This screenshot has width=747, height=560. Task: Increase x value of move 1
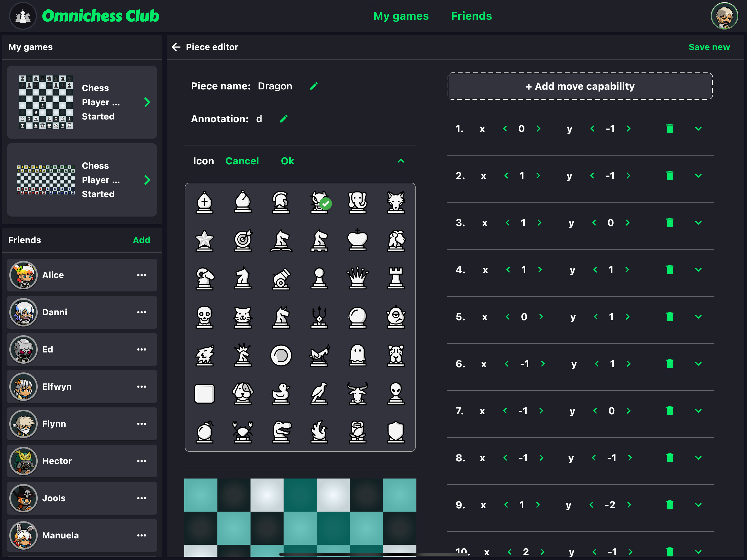(x=538, y=129)
